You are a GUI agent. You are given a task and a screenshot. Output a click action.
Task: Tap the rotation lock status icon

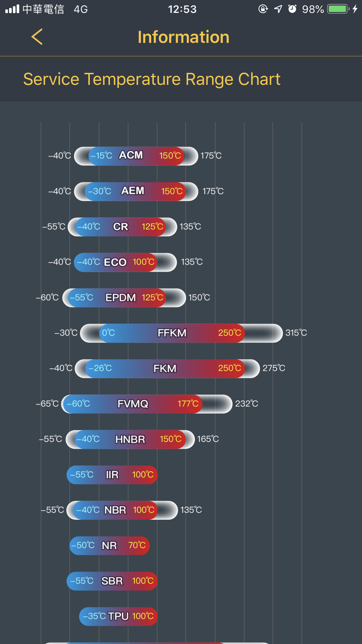[x=263, y=9]
